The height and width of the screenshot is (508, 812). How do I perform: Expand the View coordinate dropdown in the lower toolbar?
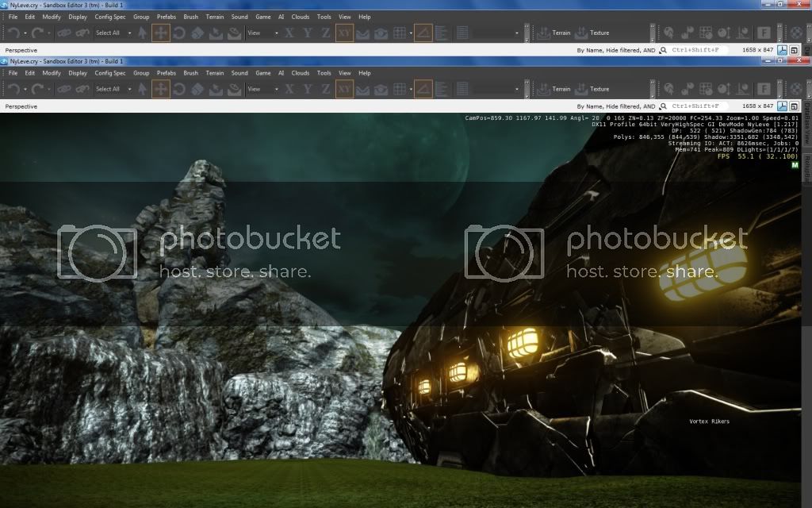tap(262, 89)
